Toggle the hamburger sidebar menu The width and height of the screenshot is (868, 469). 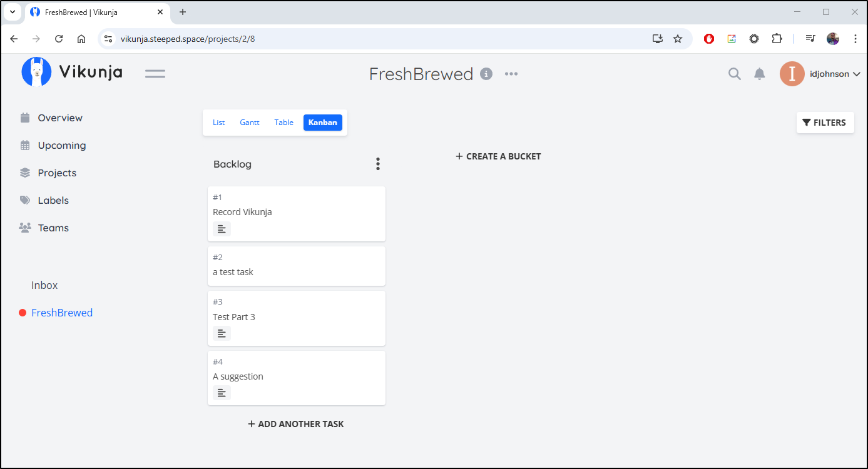(155, 74)
